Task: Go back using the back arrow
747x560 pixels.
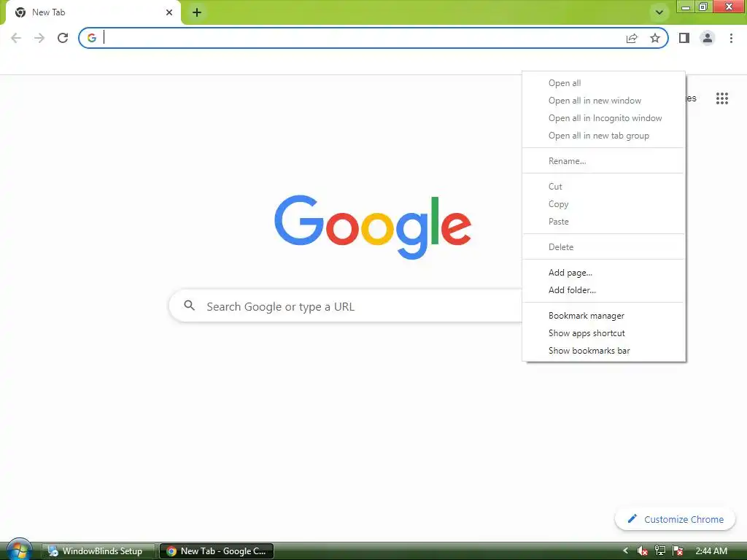Action: coord(16,38)
